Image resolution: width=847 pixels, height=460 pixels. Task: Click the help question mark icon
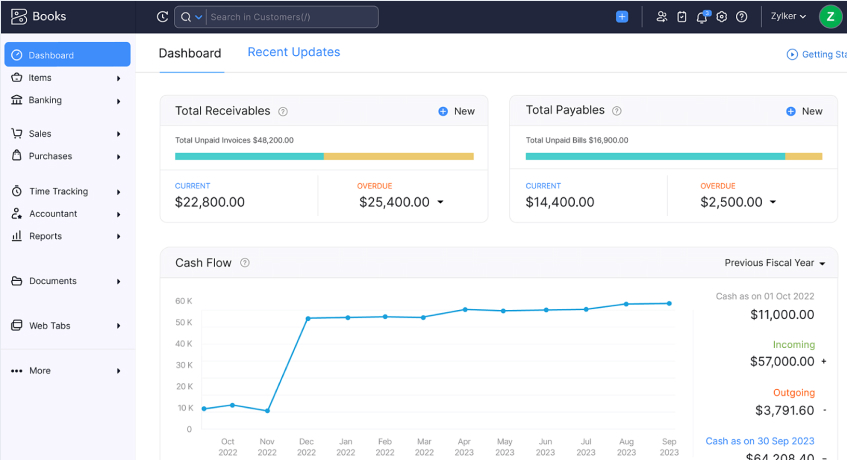[x=741, y=17]
